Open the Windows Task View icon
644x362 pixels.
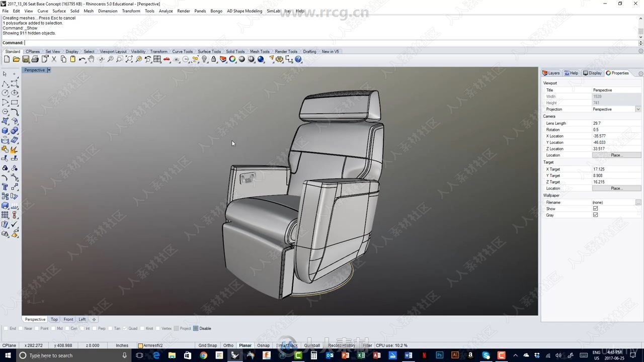pyautogui.click(x=140, y=355)
